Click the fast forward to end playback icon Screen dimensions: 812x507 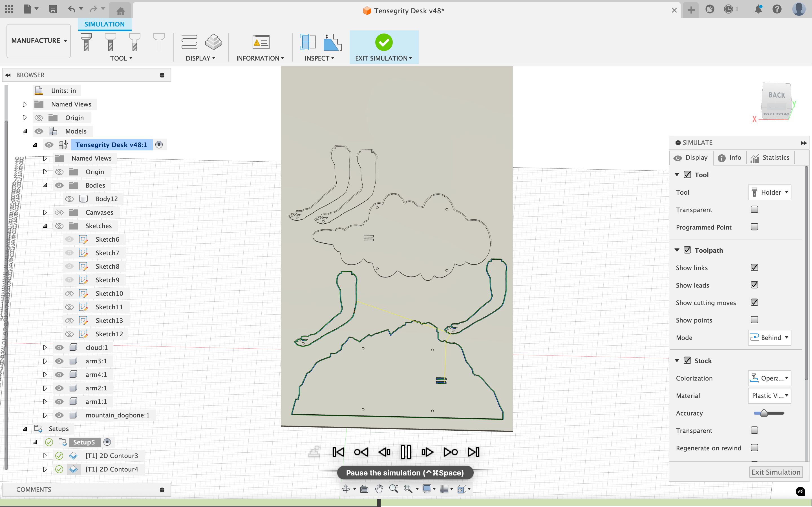473,452
